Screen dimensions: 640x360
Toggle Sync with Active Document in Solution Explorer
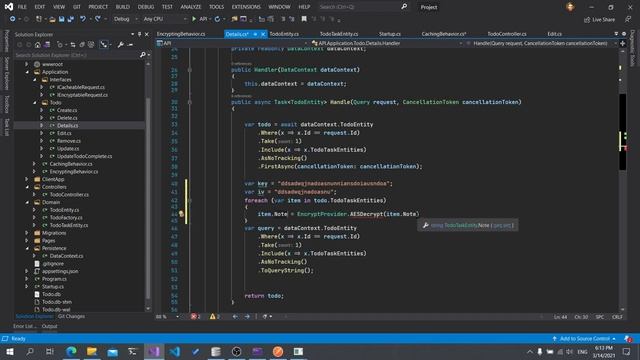[x=72, y=44]
